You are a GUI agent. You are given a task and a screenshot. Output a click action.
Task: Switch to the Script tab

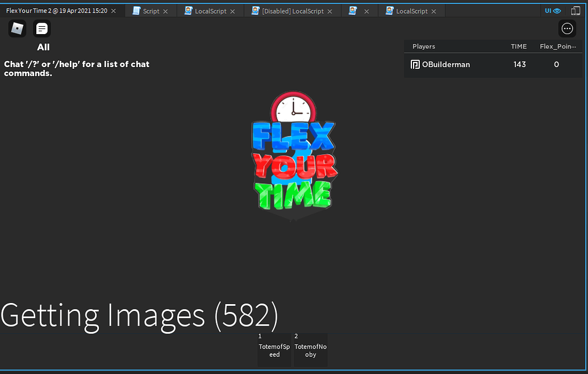pyautogui.click(x=151, y=11)
